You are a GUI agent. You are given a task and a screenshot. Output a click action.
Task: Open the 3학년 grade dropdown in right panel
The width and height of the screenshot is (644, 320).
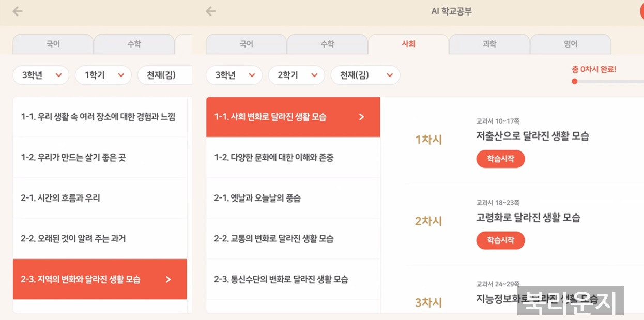pos(234,75)
